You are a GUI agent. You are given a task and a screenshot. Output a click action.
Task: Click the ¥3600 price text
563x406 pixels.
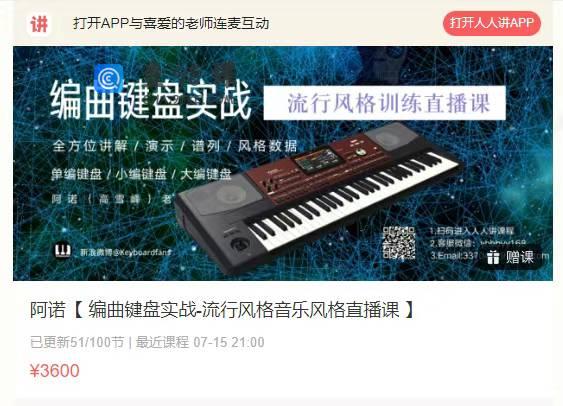tap(55, 370)
